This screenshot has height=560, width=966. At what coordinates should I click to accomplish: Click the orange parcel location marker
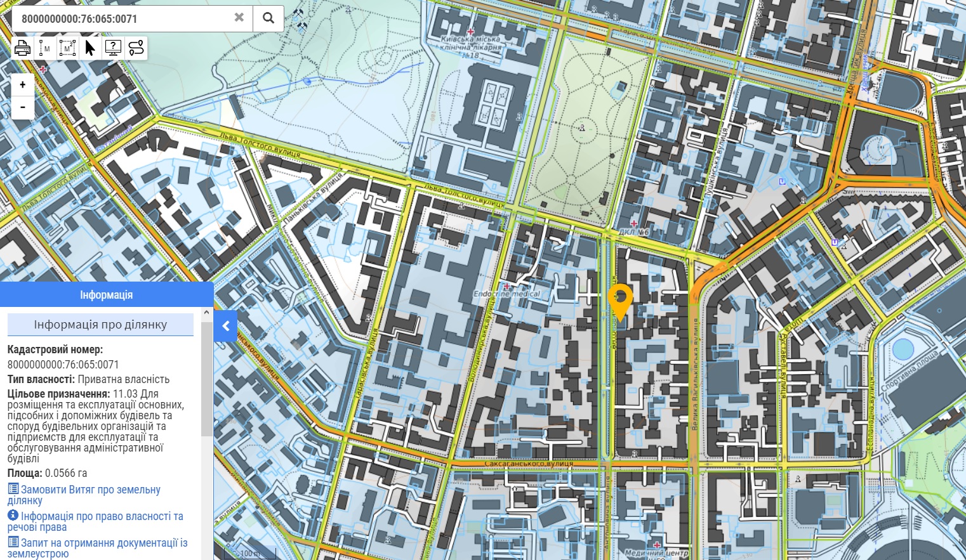(620, 300)
